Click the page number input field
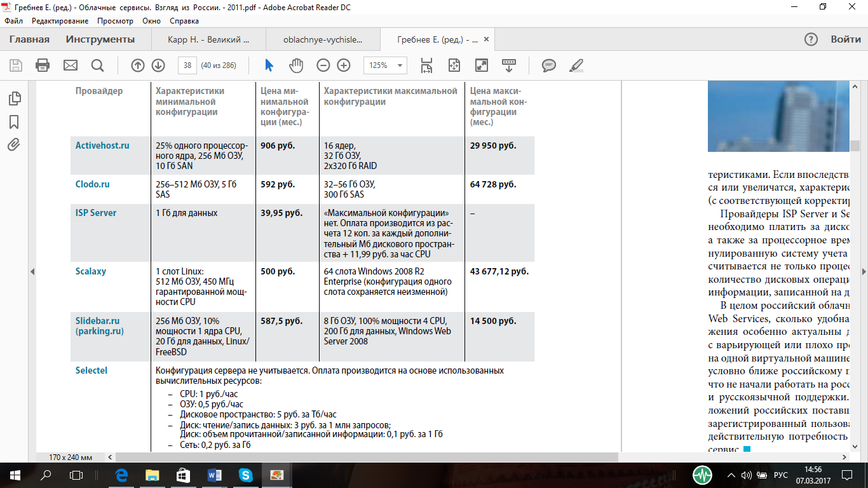This screenshot has width=868, height=488. click(187, 65)
